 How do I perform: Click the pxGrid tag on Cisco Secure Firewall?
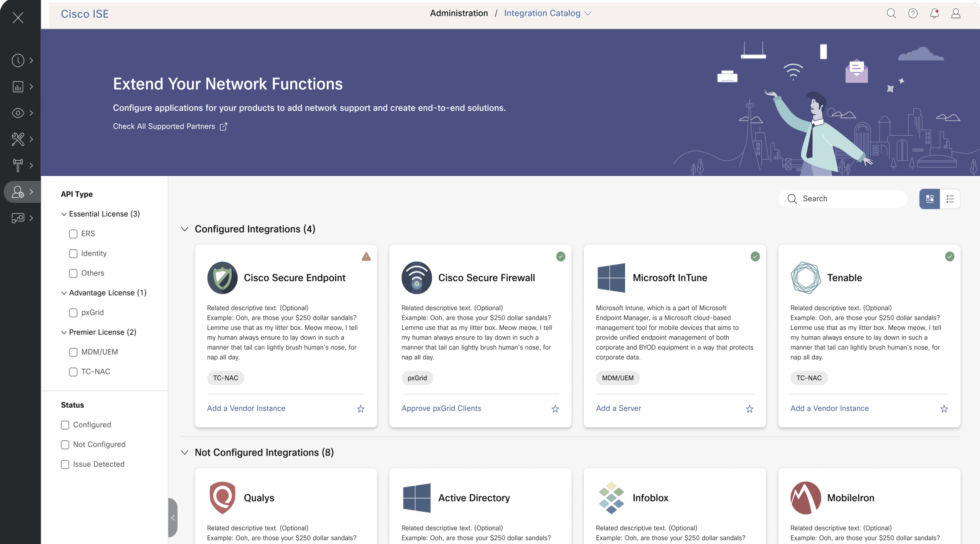coord(417,378)
